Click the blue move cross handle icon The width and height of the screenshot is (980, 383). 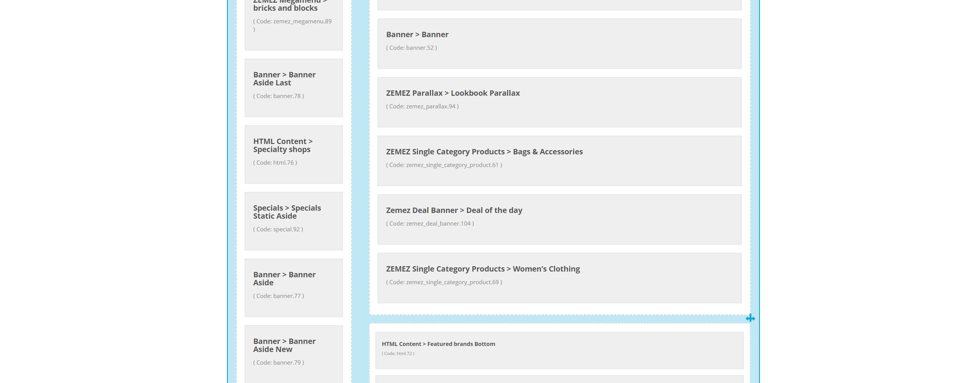coord(750,318)
